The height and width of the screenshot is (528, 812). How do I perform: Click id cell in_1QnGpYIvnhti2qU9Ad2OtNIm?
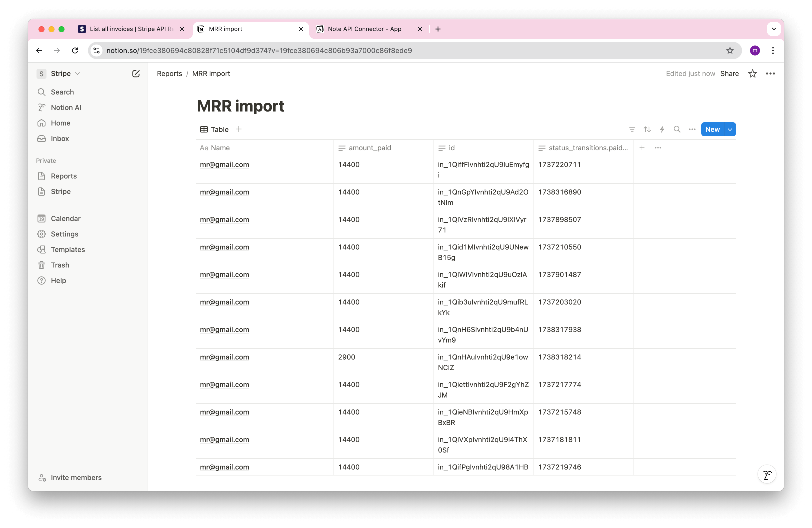(483, 197)
